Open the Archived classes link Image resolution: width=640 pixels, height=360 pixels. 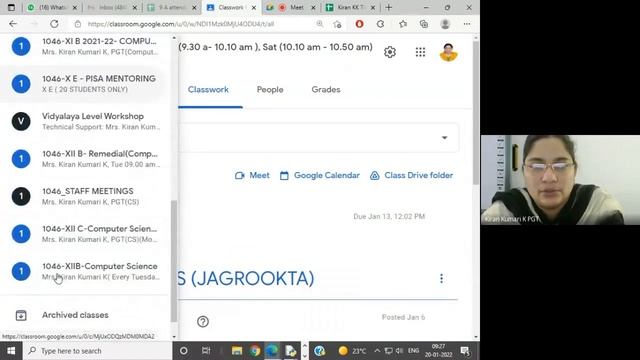[x=75, y=315]
